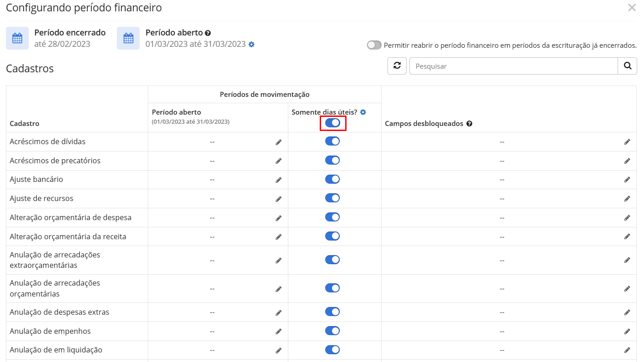Edit period for Alteração orçamentária da receita
Viewport: 644px width, 362px height.
(278, 237)
